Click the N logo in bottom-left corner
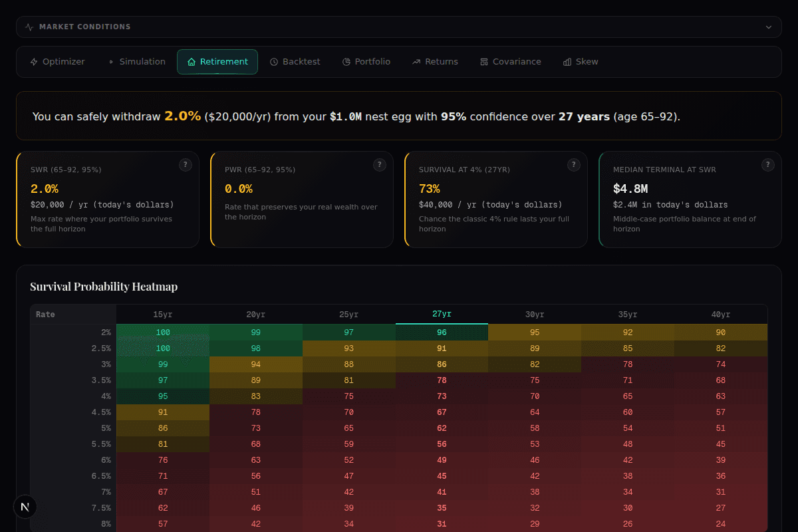Viewport: 798px width, 532px height. point(25,507)
